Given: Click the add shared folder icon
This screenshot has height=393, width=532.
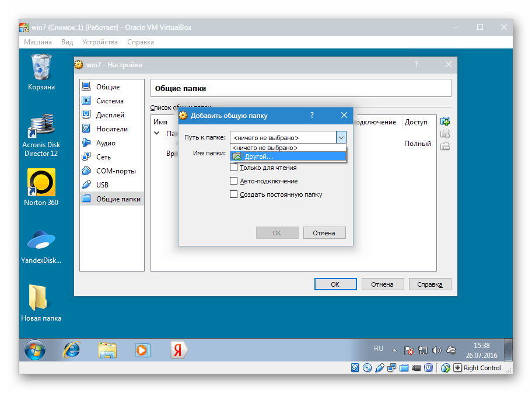Looking at the screenshot, I should [445, 122].
